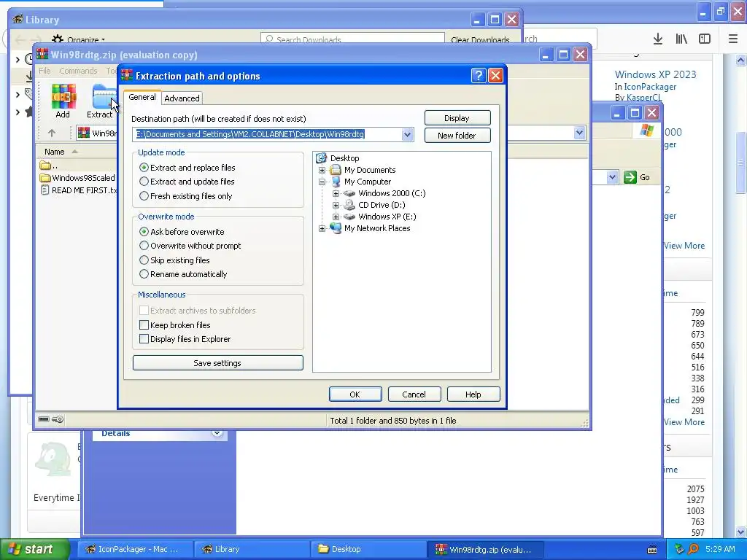Confirm extraction with OK button

pos(355,394)
